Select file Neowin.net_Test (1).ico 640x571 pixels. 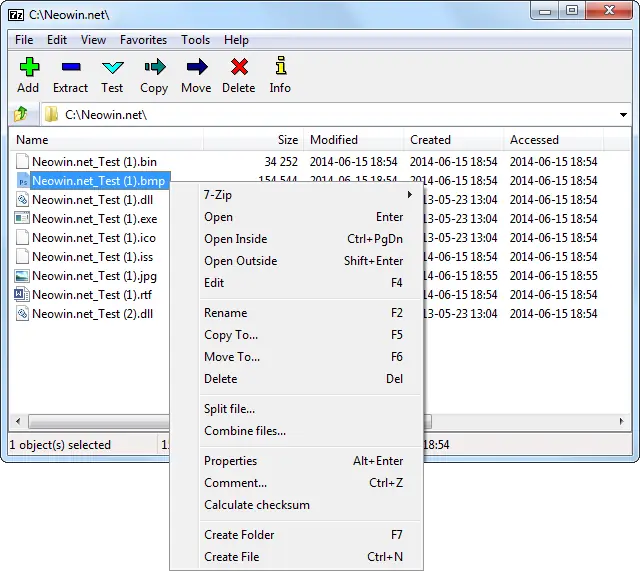94,238
